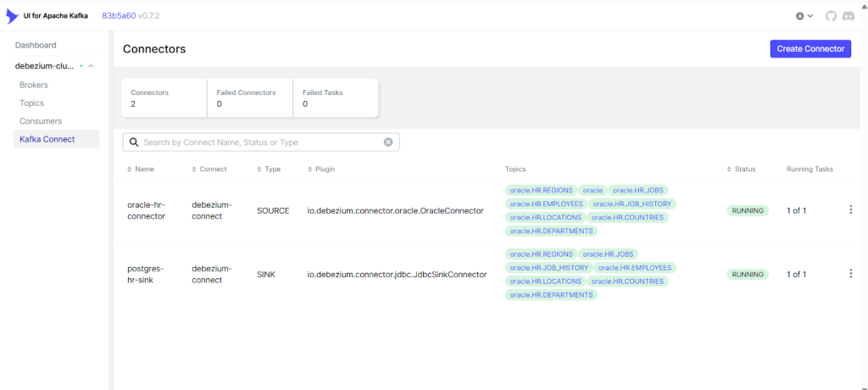Open the theme switcher dropdown in the header

point(804,16)
